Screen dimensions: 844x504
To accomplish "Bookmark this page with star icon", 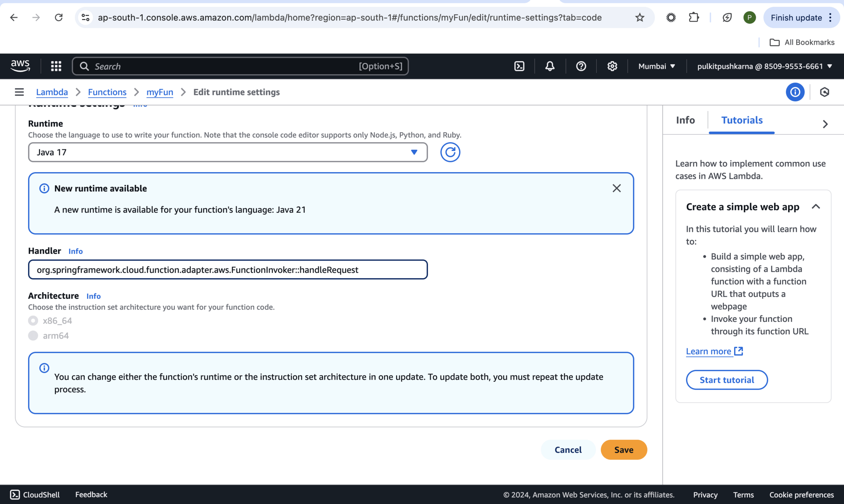I will (640, 18).
